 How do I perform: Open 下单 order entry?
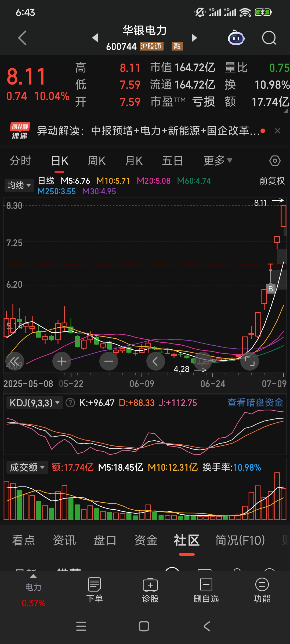click(x=95, y=590)
